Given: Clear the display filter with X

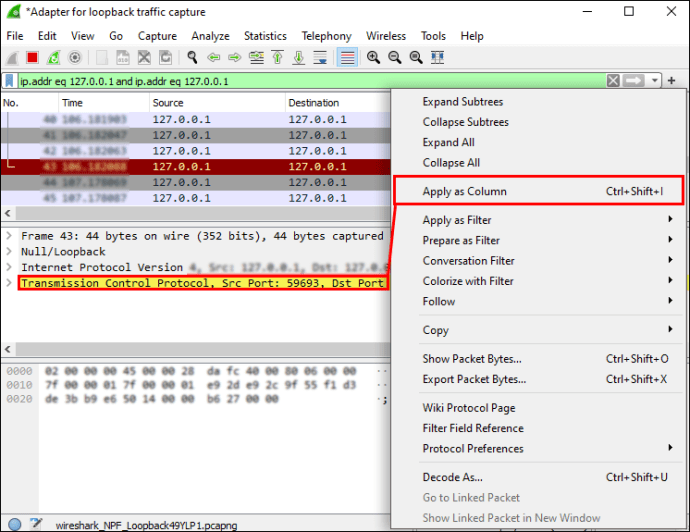Looking at the screenshot, I should (x=613, y=81).
